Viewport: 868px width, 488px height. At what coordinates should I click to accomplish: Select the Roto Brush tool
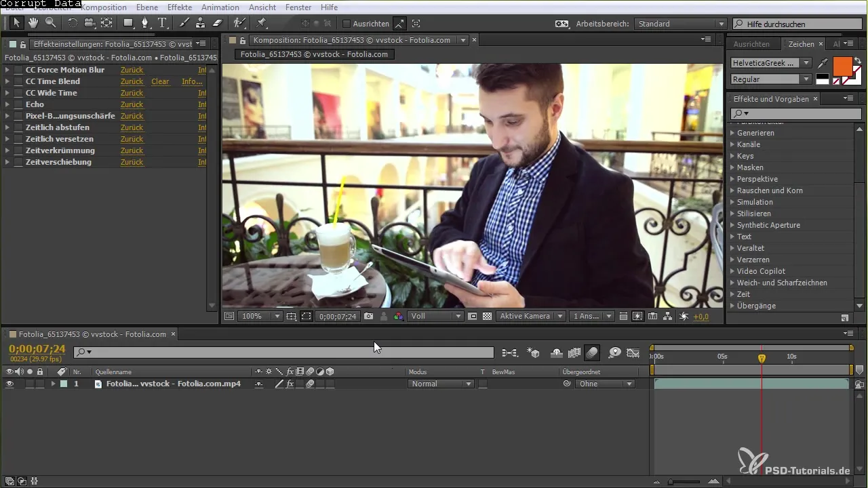[239, 23]
